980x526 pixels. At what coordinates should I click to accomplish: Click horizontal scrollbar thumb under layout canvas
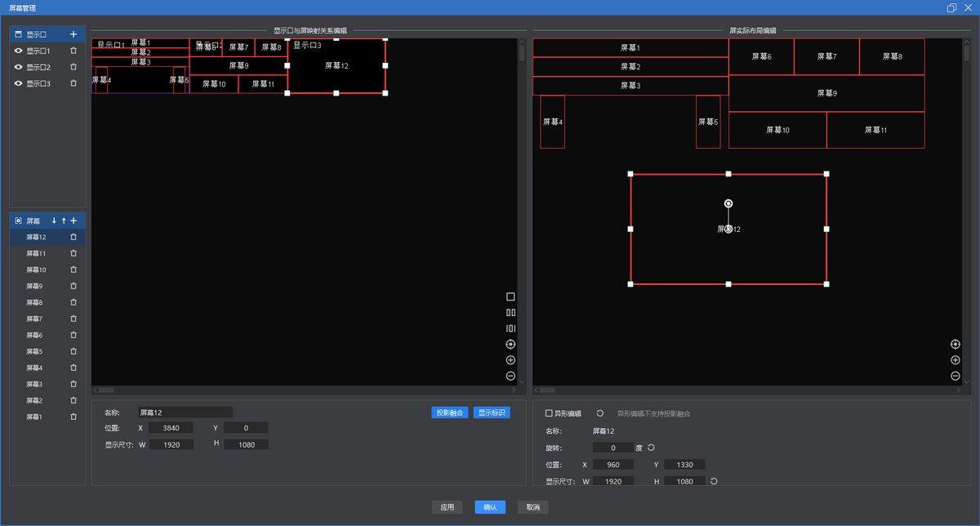(547, 390)
